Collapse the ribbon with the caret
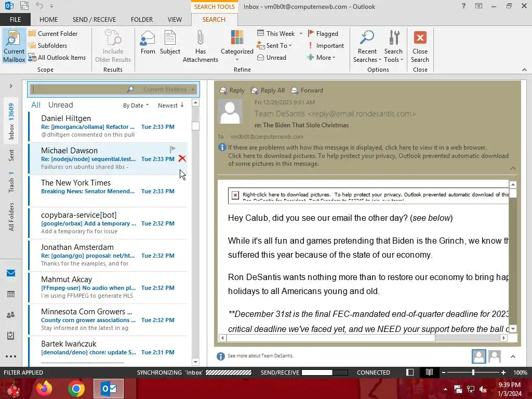The height and width of the screenshot is (399, 532). click(524, 70)
